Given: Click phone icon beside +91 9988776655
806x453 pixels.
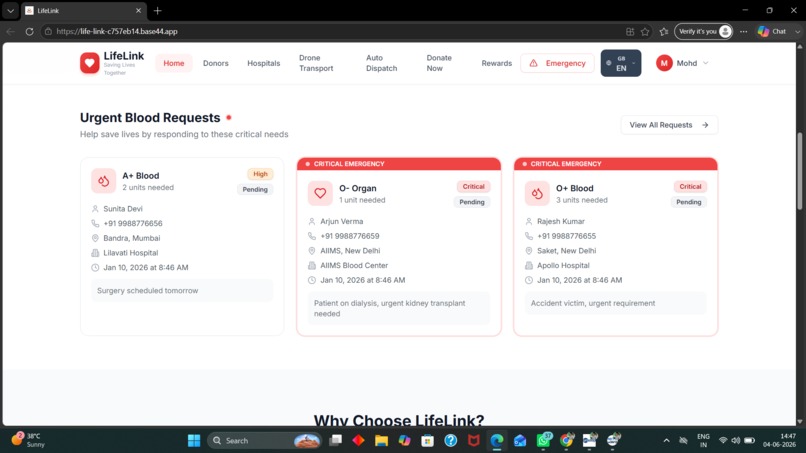Looking at the screenshot, I should pyautogui.click(x=529, y=236).
